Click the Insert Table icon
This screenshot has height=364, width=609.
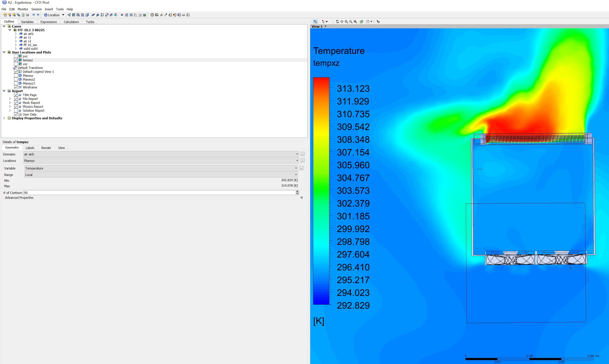[x=131, y=15]
